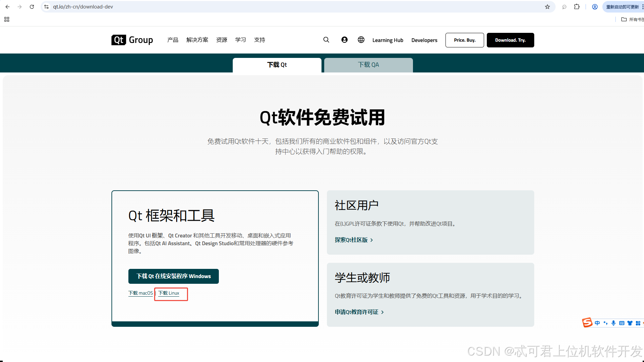The height and width of the screenshot is (362, 644).
Task: Open the Learning Hub link
Action: 388,40
